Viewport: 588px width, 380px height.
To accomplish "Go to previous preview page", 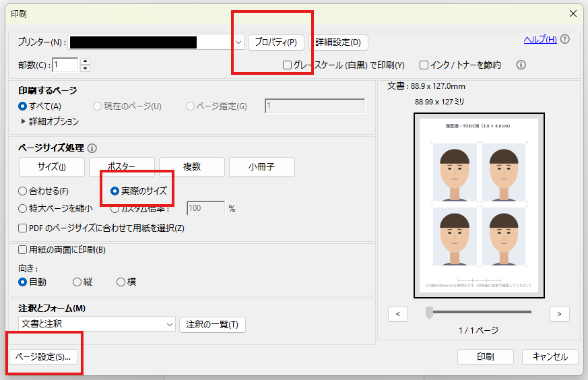I will click(398, 314).
